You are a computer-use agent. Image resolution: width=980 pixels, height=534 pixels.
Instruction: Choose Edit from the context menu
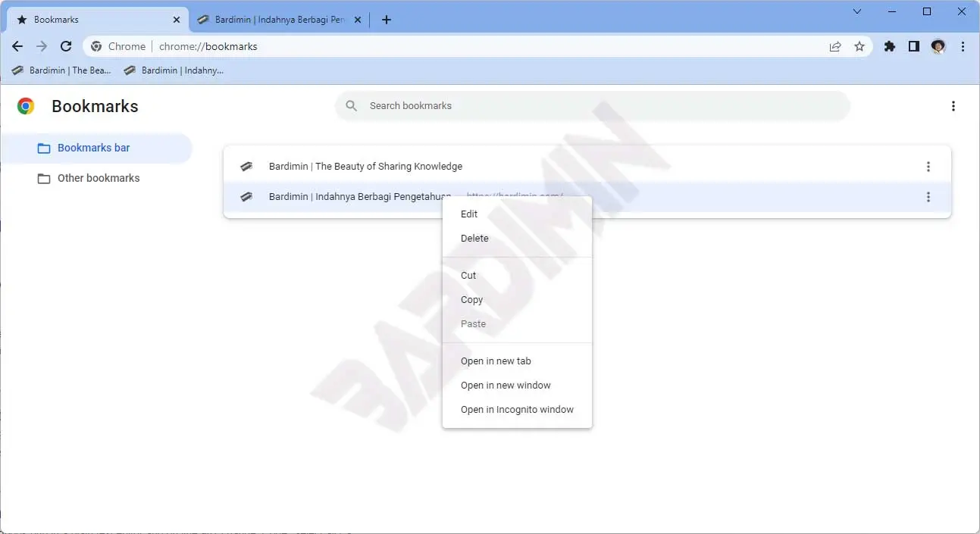469,214
